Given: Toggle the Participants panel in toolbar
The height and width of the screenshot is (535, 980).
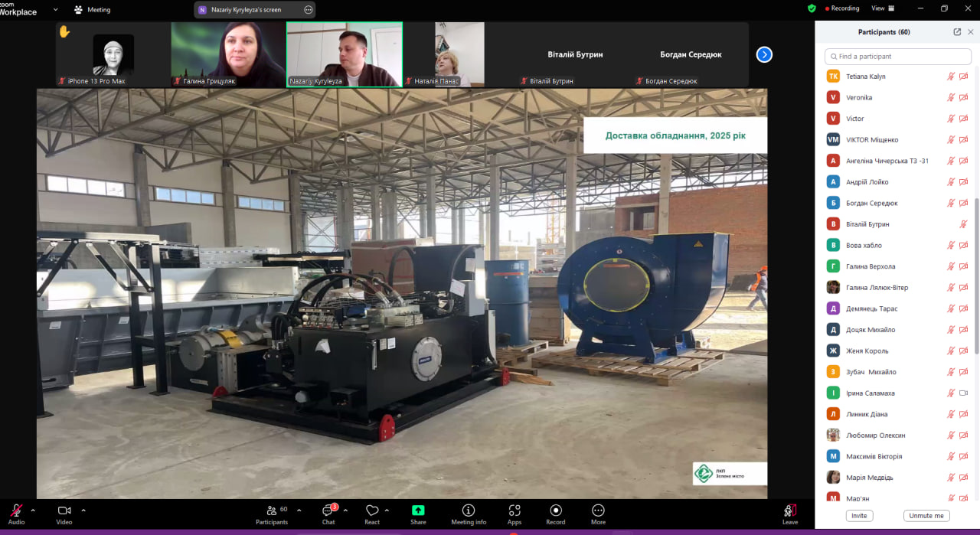Looking at the screenshot, I should [272, 511].
